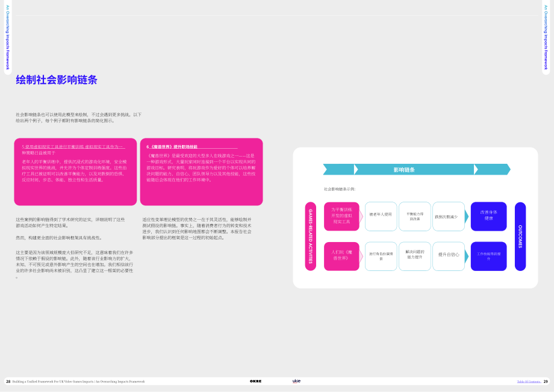Open case 6 title 《魔兽世界》提升职场技能
This screenshot has width=554, height=392.
coord(172,146)
